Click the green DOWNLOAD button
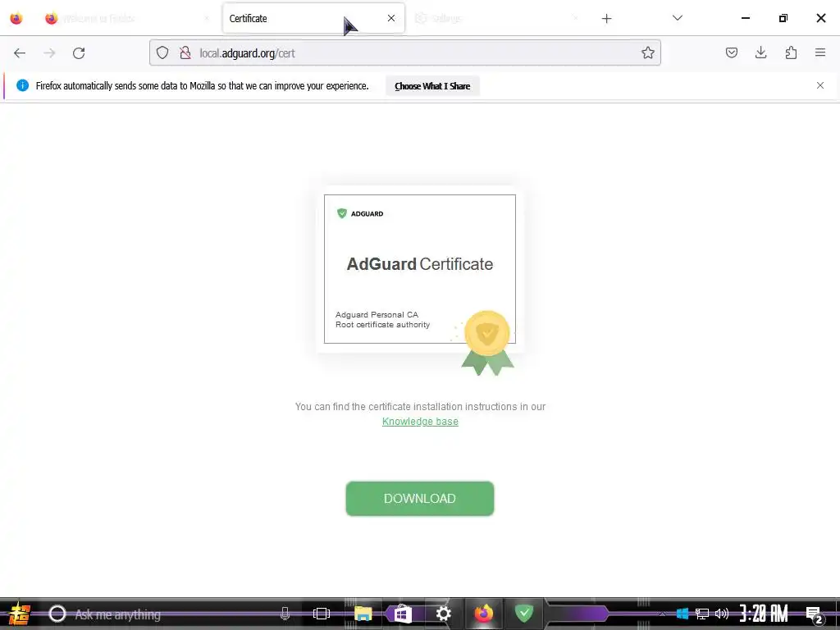Screen dimensions: 840x630 419,498
